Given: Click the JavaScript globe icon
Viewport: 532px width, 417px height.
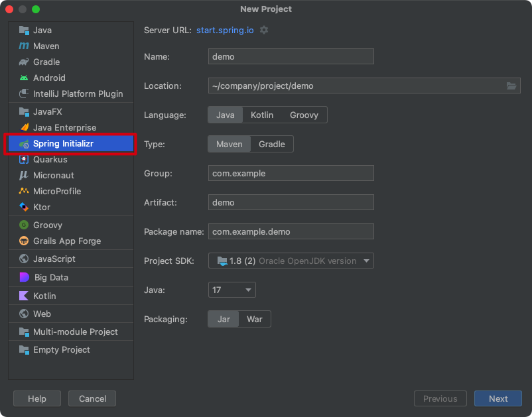Looking at the screenshot, I should click(x=24, y=259).
